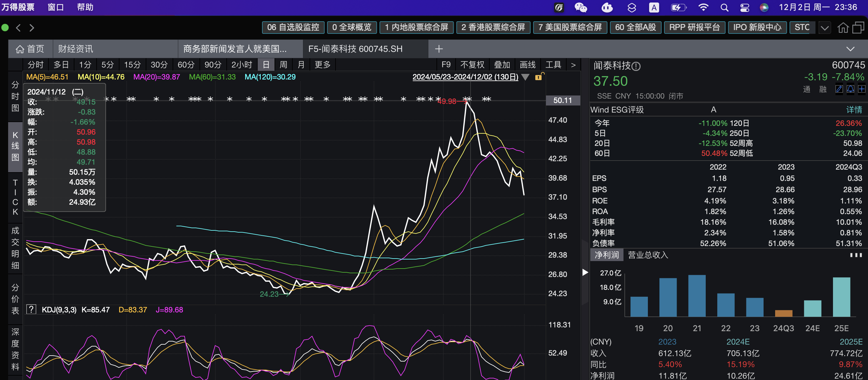Switch to 60分 period
The image size is (868, 380).
click(186, 65)
